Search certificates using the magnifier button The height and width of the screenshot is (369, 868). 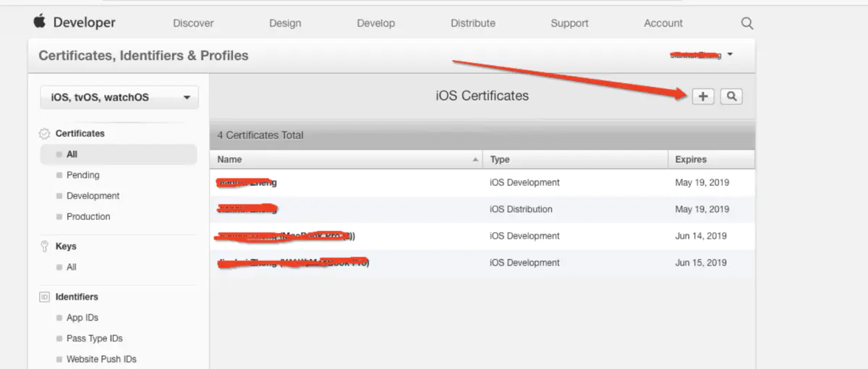pos(731,96)
